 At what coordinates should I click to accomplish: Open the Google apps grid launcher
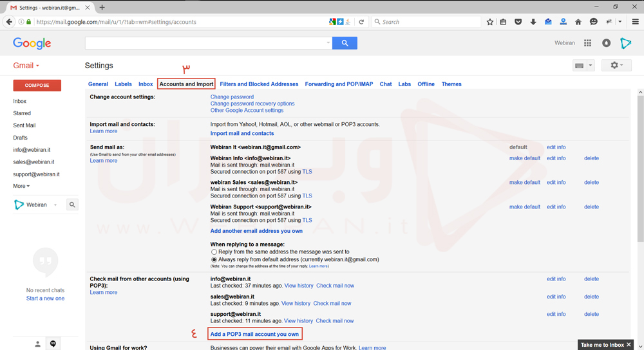click(587, 43)
